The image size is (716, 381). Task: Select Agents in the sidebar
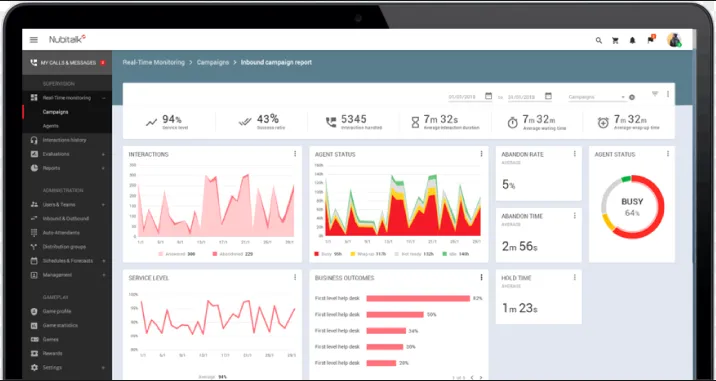click(51, 126)
